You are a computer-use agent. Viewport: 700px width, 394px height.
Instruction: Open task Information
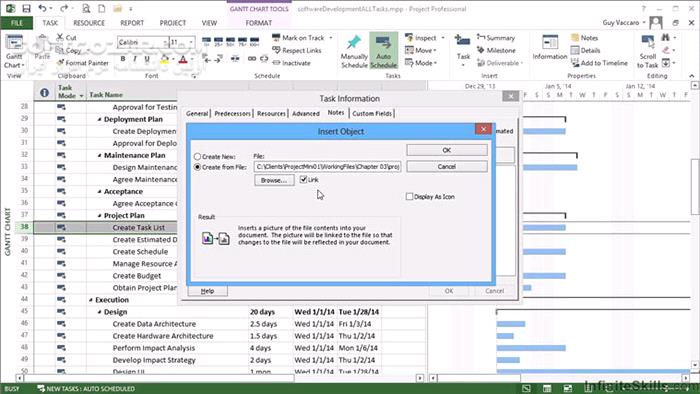point(550,47)
